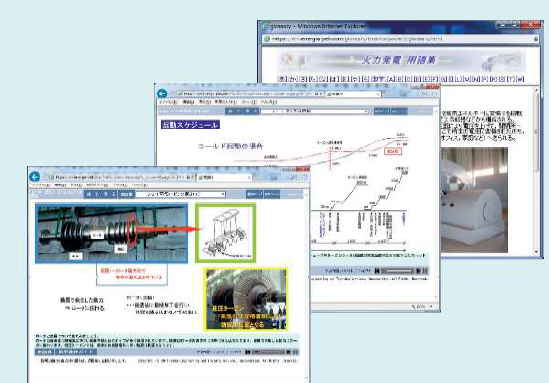
Task: Click the 火力発電 用語集 banner
Action: (402, 61)
